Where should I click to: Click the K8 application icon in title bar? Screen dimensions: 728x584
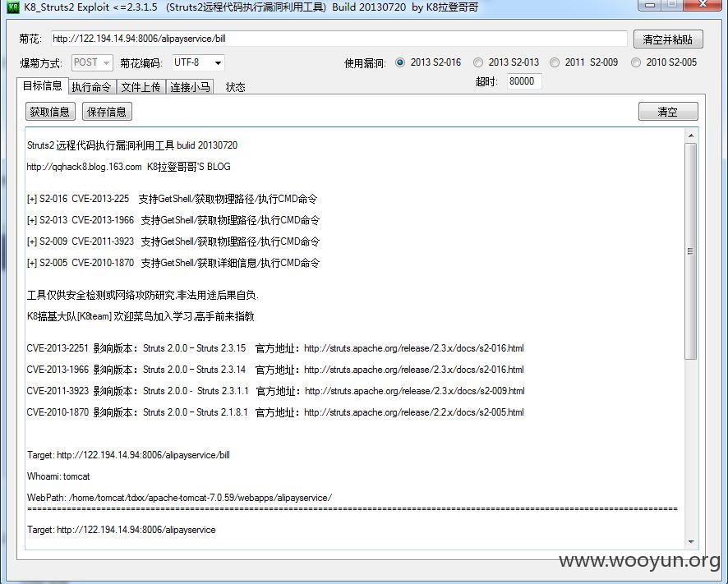(12, 7)
